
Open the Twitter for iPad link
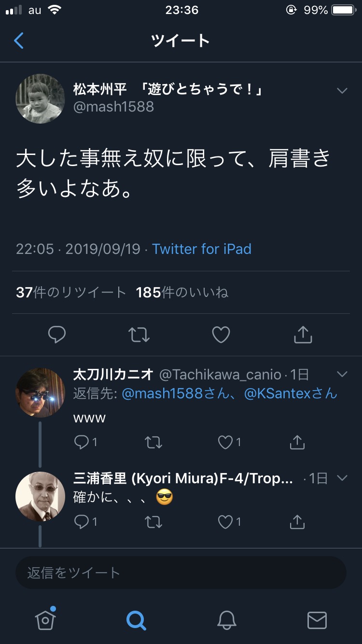point(202,249)
